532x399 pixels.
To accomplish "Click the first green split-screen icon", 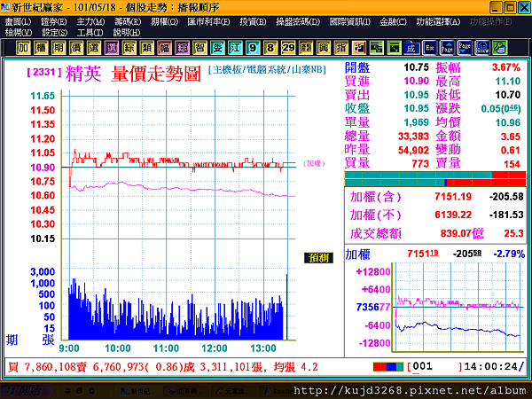I will (376, 48).
